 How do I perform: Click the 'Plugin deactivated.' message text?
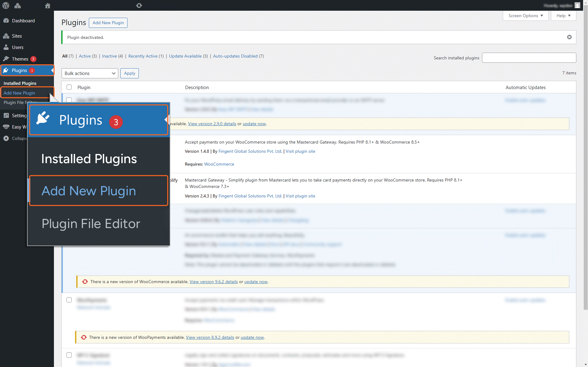click(85, 37)
